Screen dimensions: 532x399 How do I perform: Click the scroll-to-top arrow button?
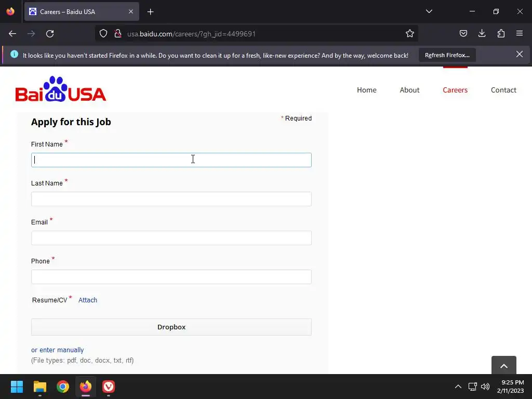pos(504,365)
